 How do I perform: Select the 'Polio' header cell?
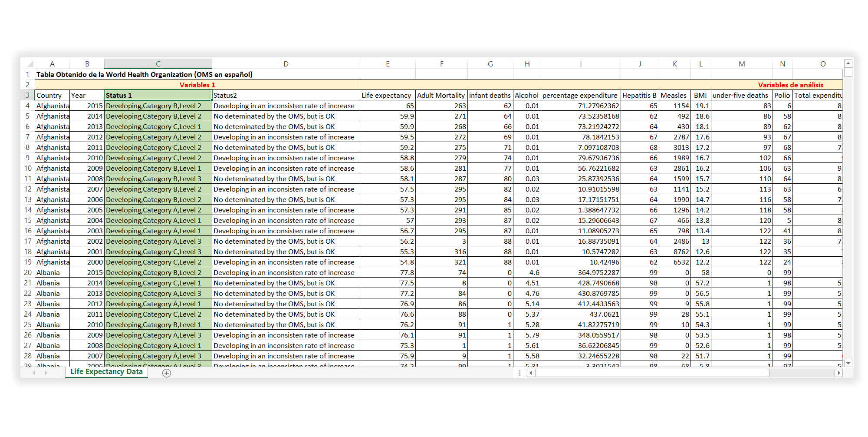click(x=783, y=95)
